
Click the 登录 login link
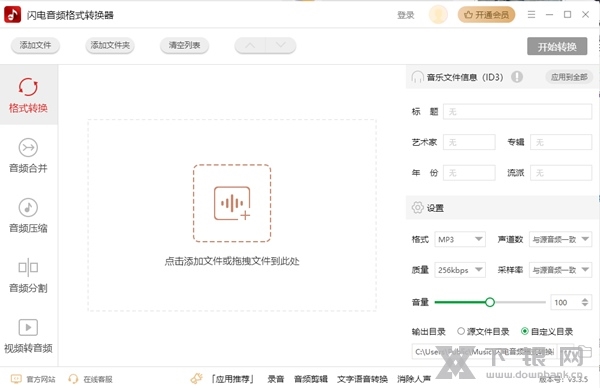[x=406, y=15]
